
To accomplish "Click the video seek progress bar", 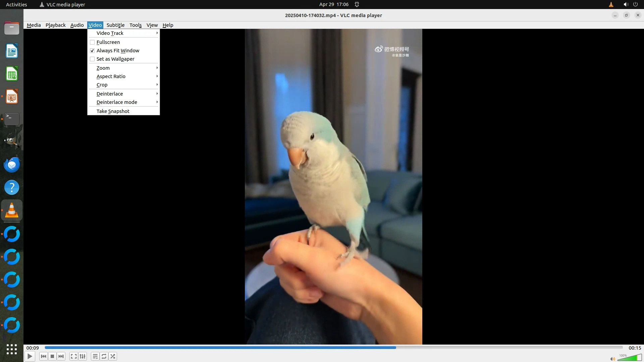I will tap(333, 348).
